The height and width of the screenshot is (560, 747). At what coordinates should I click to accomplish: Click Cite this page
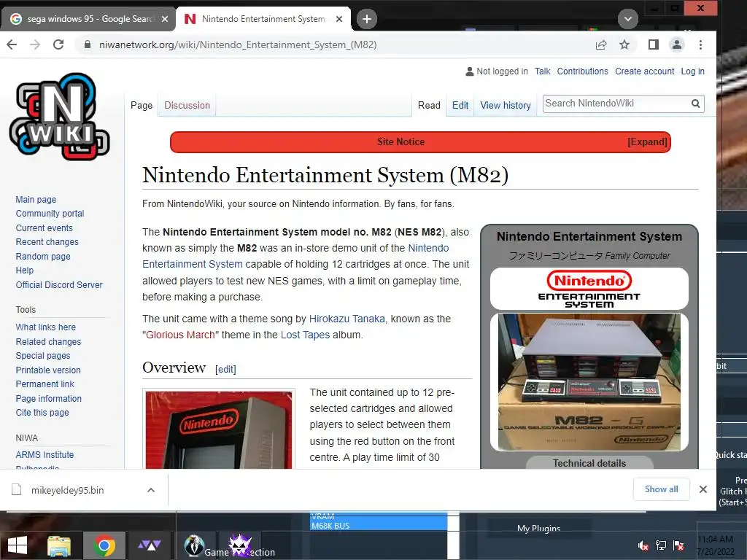click(42, 413)
